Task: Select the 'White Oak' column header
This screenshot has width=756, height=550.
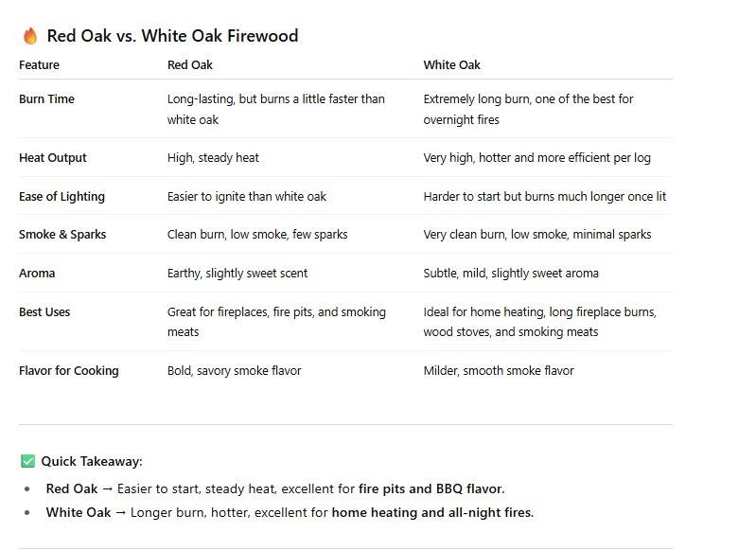Action: click(451, 65)
